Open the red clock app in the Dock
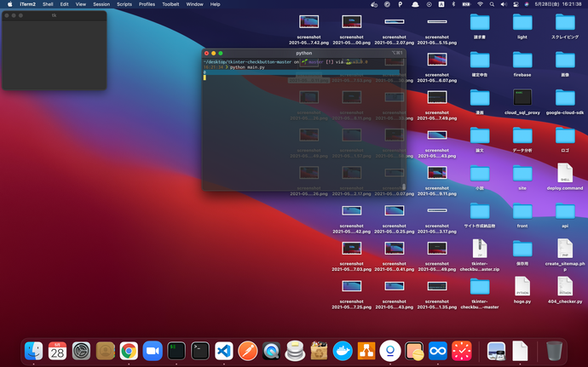The height and width of the screenshot is (367, 588). (462, 352)
